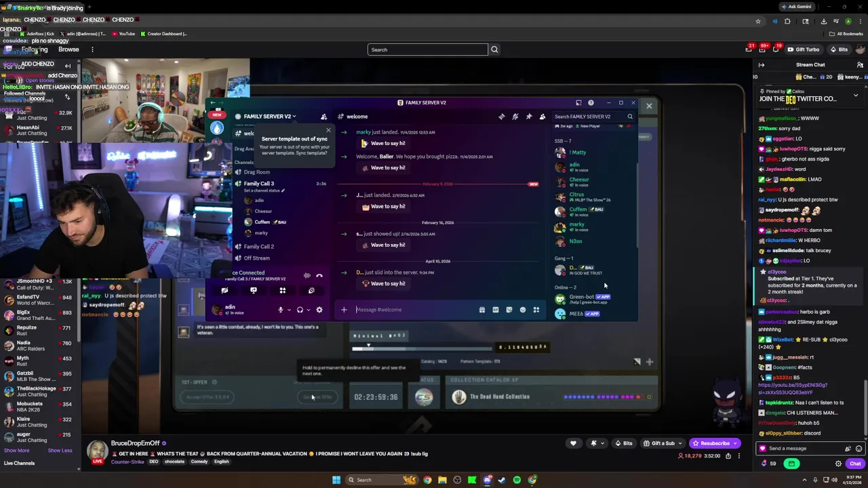Click the purple Chat send button
Image resolution: width=868 pixels, height=488 pixels.
855,464
